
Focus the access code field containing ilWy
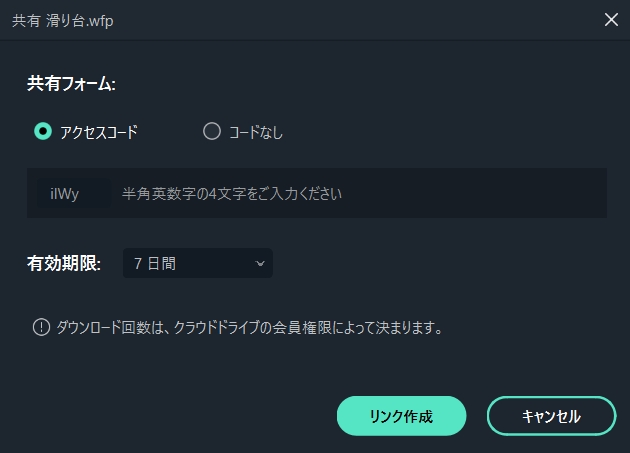pos(74,194)
